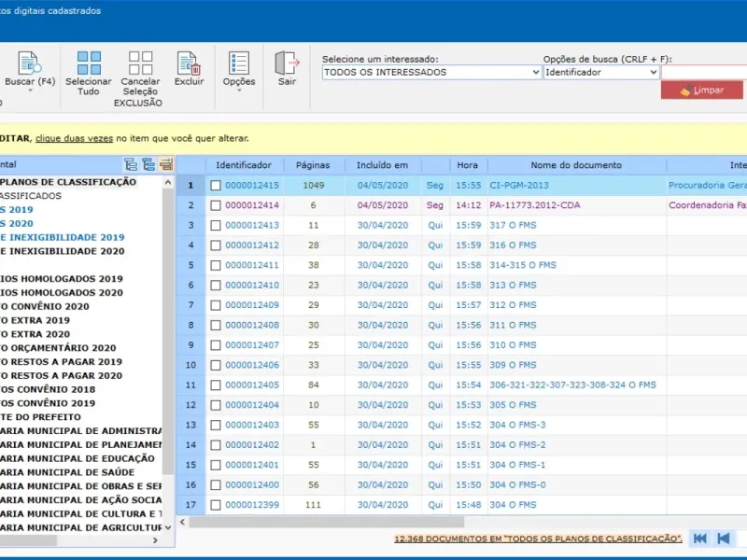
Task: Click the 'Nome do documento' column header
Action: click(x=576, y=165)
